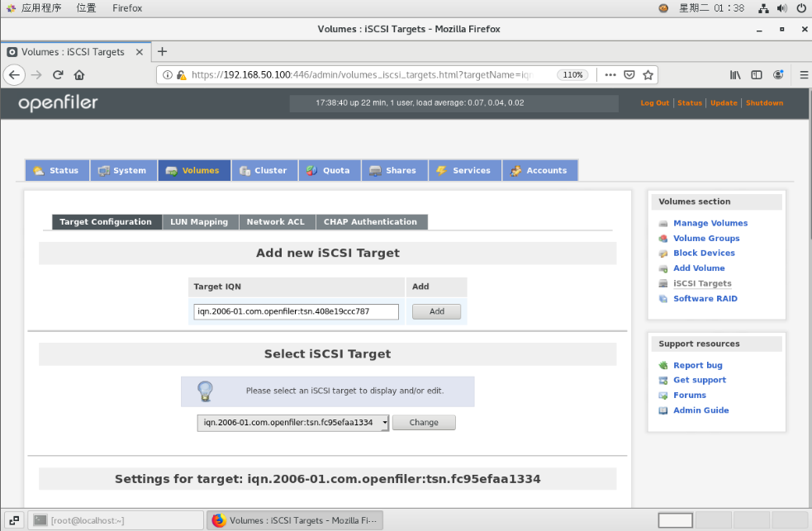Click the Block Devices sidebar icon
Image resolution: width=812 pixels, height=531 pixels.
[x=662, y=254]
